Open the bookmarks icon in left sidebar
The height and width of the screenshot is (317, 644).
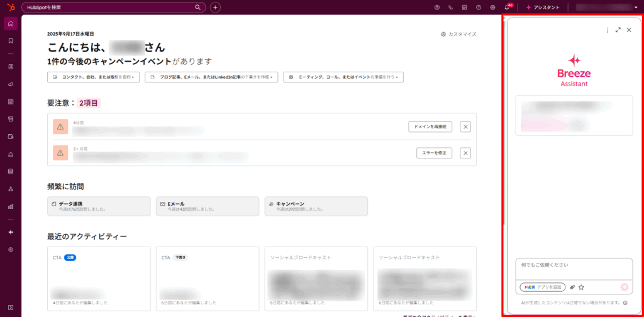[x=11, y=41]
